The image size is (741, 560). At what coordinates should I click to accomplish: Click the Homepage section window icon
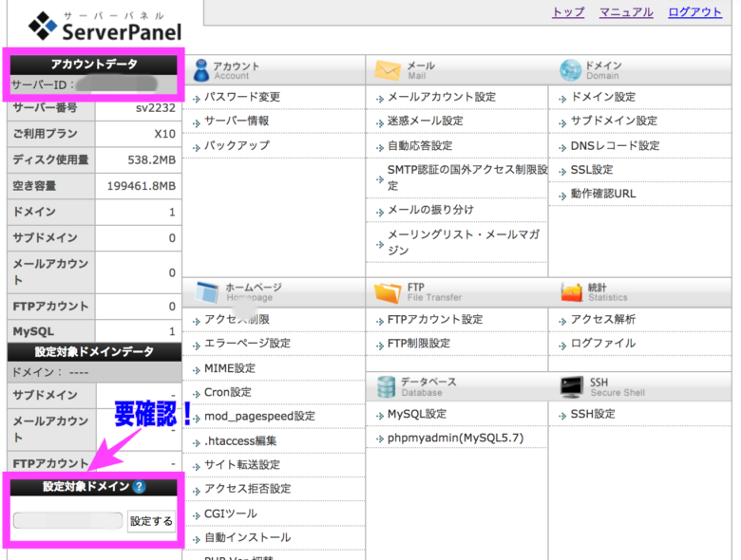[x=207, y=292]
